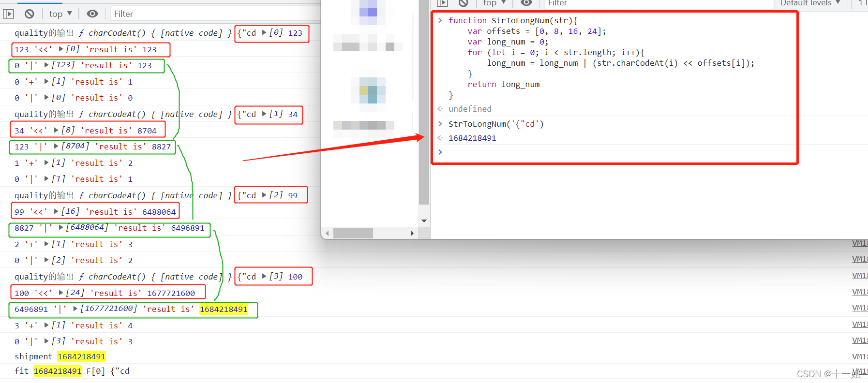Open the 'top' context dropdown in left console
868x383 pixels.
point(60,14)
